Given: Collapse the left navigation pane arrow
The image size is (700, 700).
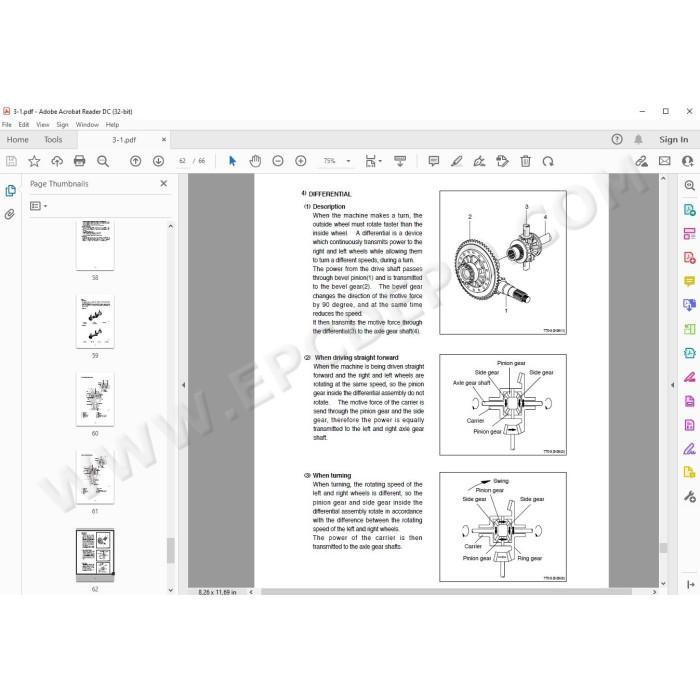Looking at the screenshot, I should pyautogui.click(x=183, y=384).
